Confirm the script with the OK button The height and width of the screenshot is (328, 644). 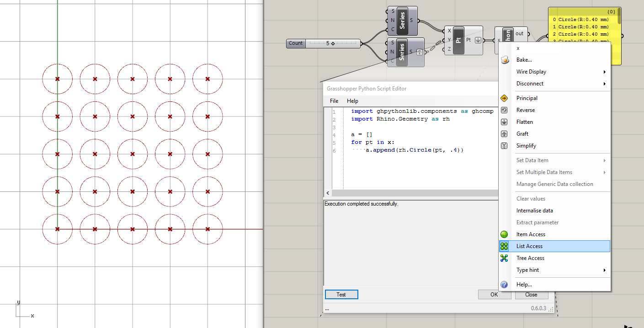click(494, 294)
